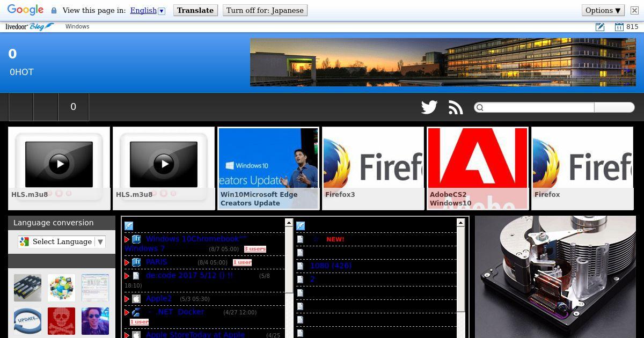Open the RAM memory sticks thumbnail
This screenshot has width=644, height=338.
[27, 288]
